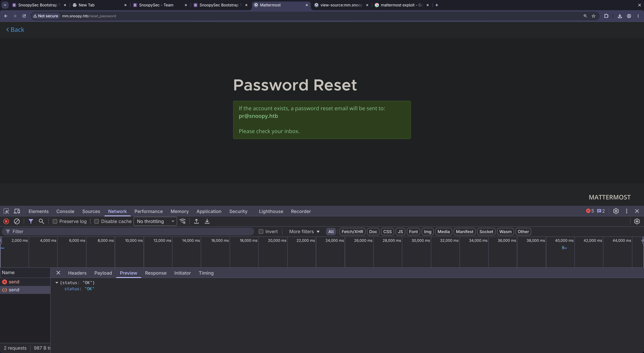The height and width of the screenshot is (353, 644).
Task: Open the Response tab of request
Action: 156,273
